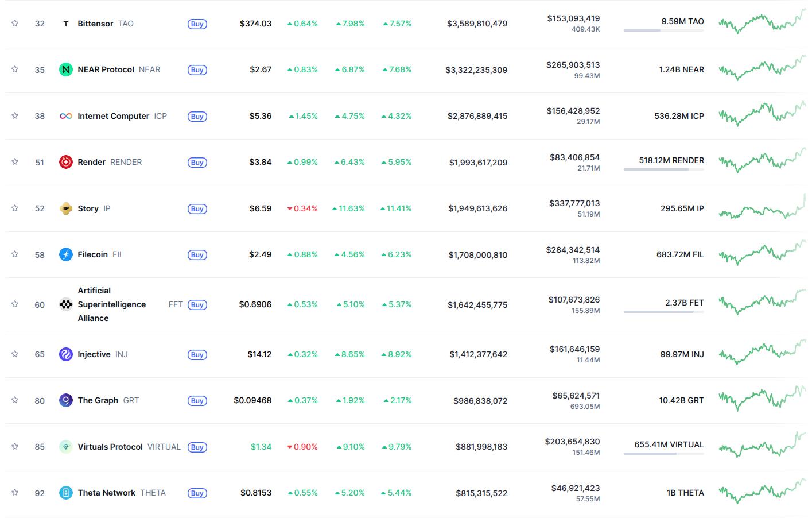Click the Artificial Superintelligence Alliance logo
This screenshot has height=518, width=812.
(66, 304)
